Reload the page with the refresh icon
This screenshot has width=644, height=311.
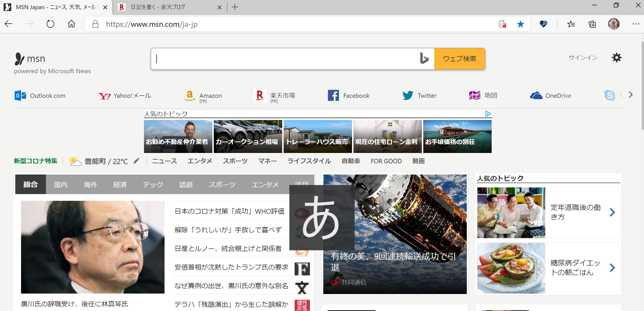pyautogui.click(x=50, y=24)
